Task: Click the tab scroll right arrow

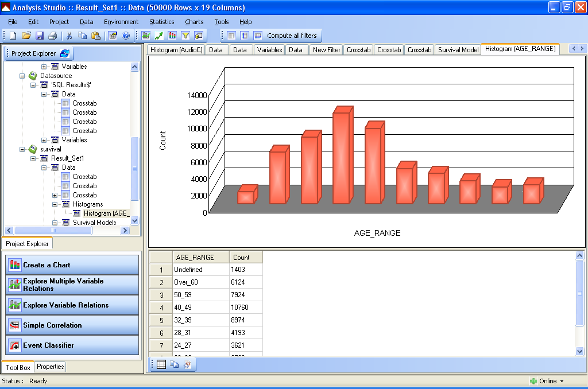Action: coord(582,48)
